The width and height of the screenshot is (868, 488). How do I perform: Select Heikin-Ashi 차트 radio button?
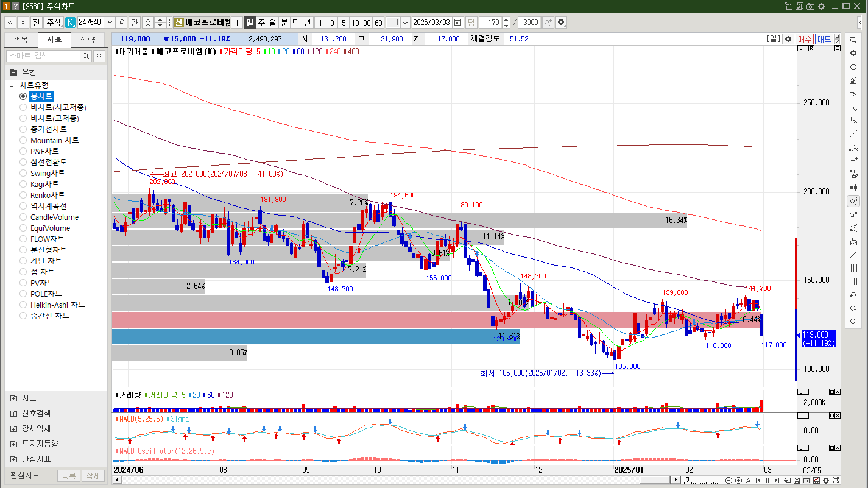point(23,305)
